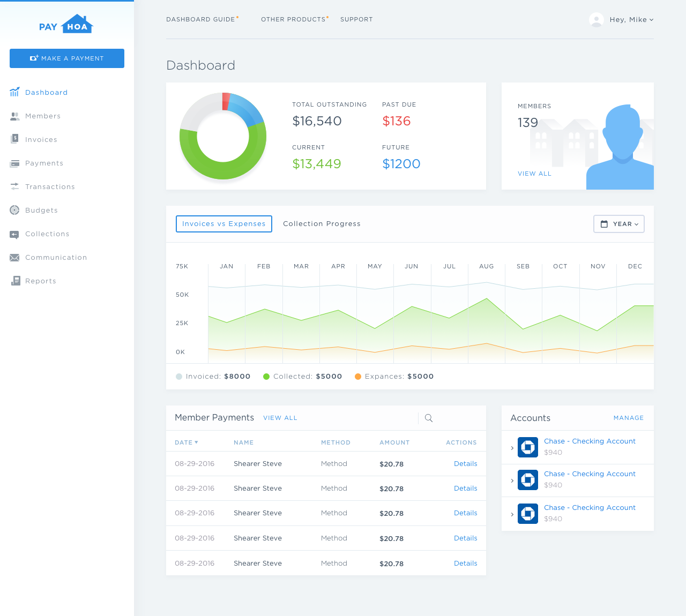Click the user avatar icon near Hey, Mike
Screen dimensions: 686x616
(596, 20)
